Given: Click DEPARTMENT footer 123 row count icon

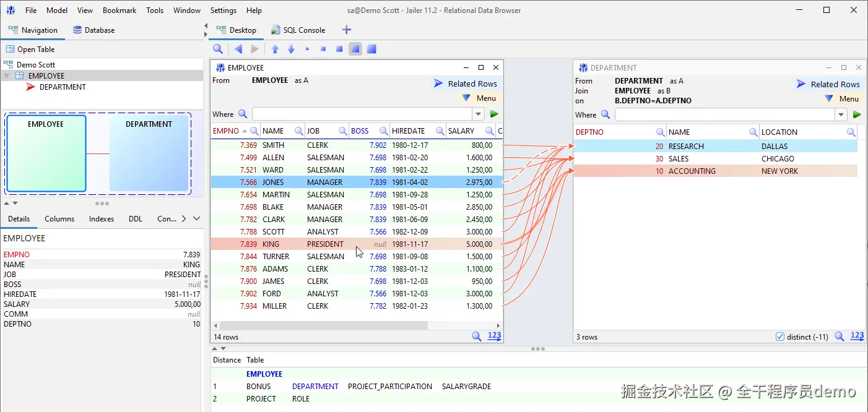Looking at the screenshot, I should pyautogui.click(x=857, y=336).
